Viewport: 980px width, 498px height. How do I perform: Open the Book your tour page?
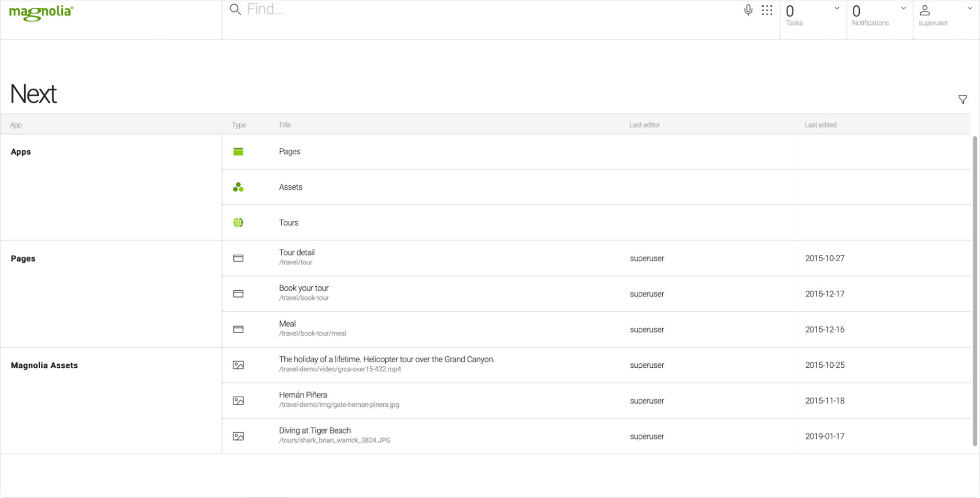pos(303,288)
